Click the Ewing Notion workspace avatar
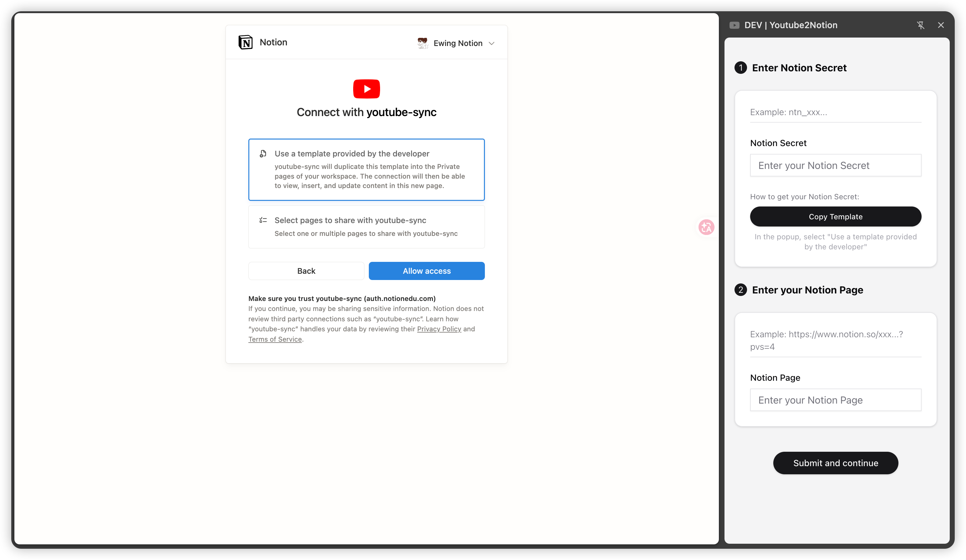The width and height of the screenshot is (966, 560). (422, 43)
